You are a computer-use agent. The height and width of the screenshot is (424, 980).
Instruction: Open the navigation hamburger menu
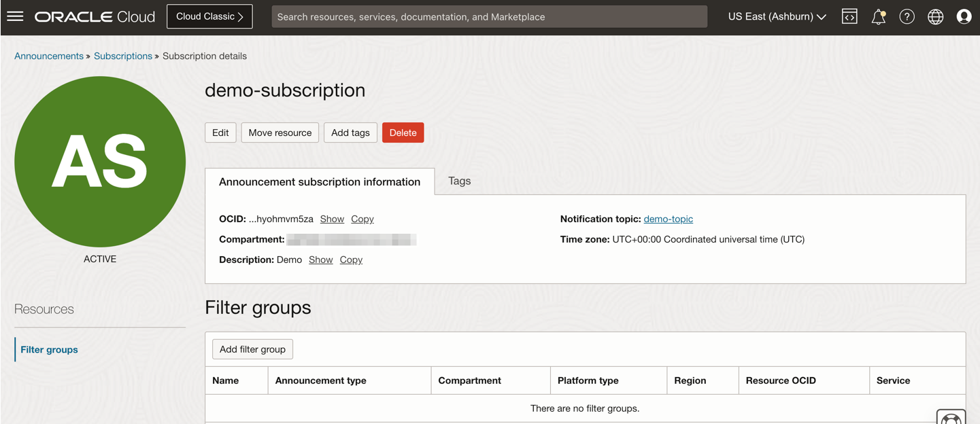click(x=15, y=16)
